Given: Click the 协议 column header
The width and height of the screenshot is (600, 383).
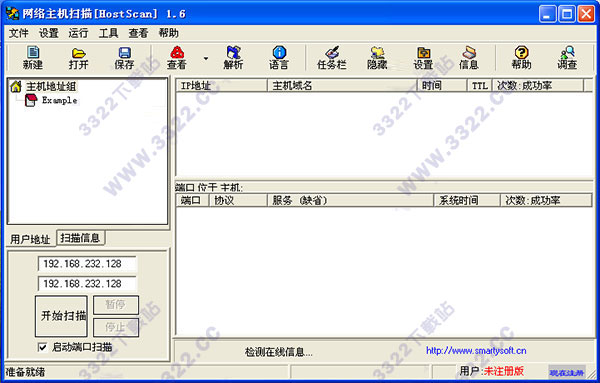Looking at the screenshot, I should point(238,200).
